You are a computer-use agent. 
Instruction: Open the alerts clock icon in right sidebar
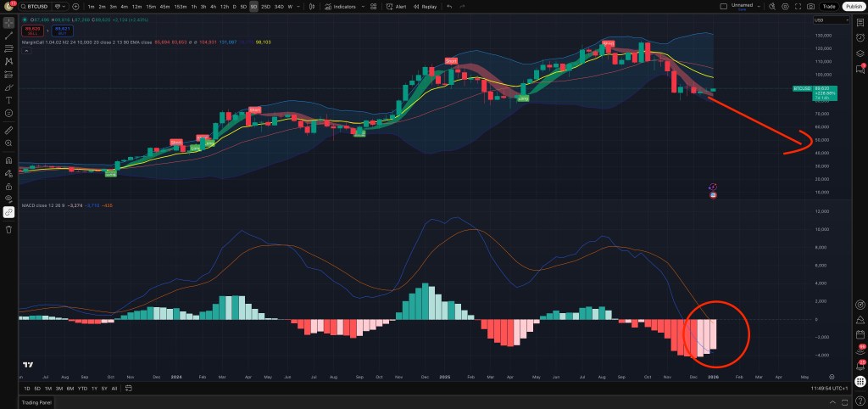[x=859, y=36]
